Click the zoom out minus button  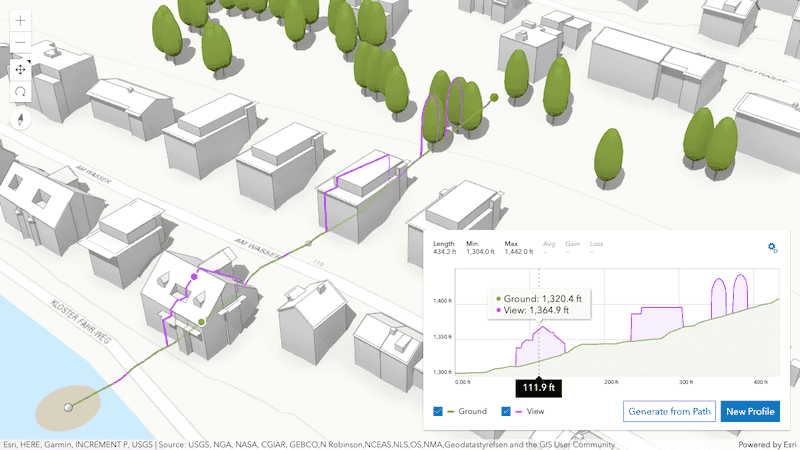pos(21,45)
